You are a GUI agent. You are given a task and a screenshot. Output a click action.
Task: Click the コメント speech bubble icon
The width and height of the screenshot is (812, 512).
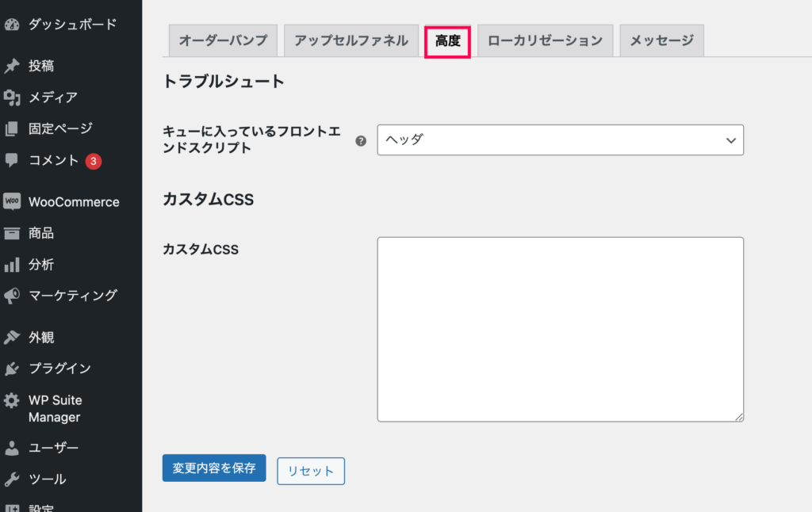(11, 160)
